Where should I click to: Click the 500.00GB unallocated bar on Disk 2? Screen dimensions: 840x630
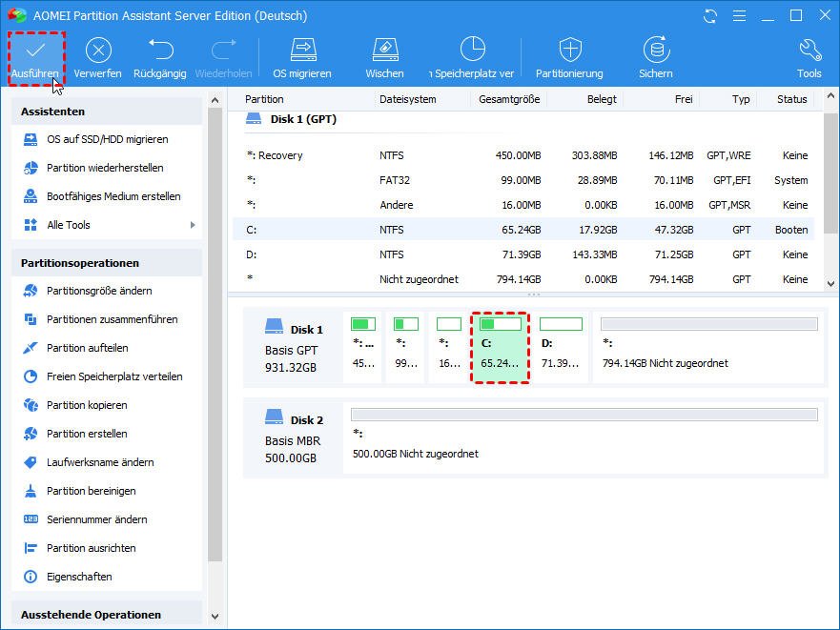(584, 415)
